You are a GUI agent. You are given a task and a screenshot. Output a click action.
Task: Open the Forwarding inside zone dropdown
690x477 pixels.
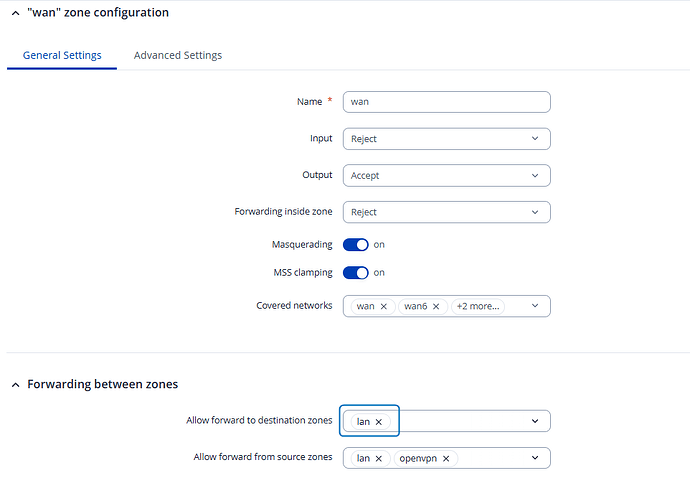446,212
